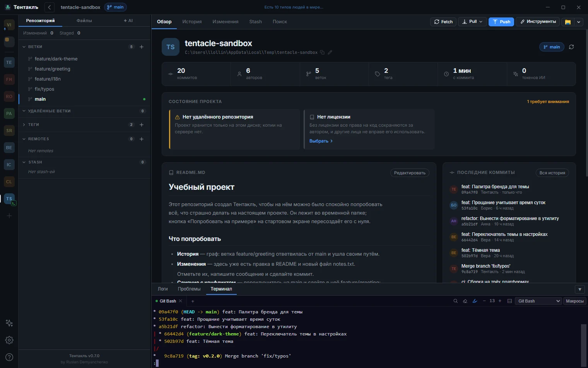Clear the terminal with the eraser icon

465,301
